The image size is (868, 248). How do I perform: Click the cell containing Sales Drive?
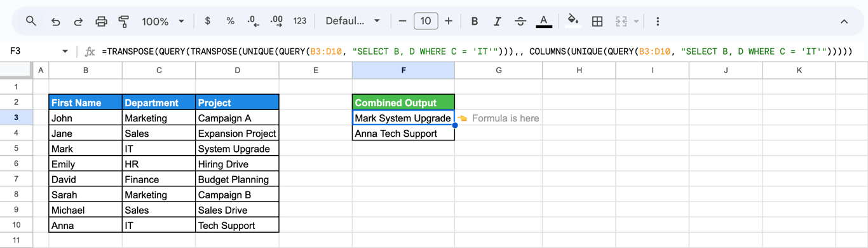[x=237, y=210]
